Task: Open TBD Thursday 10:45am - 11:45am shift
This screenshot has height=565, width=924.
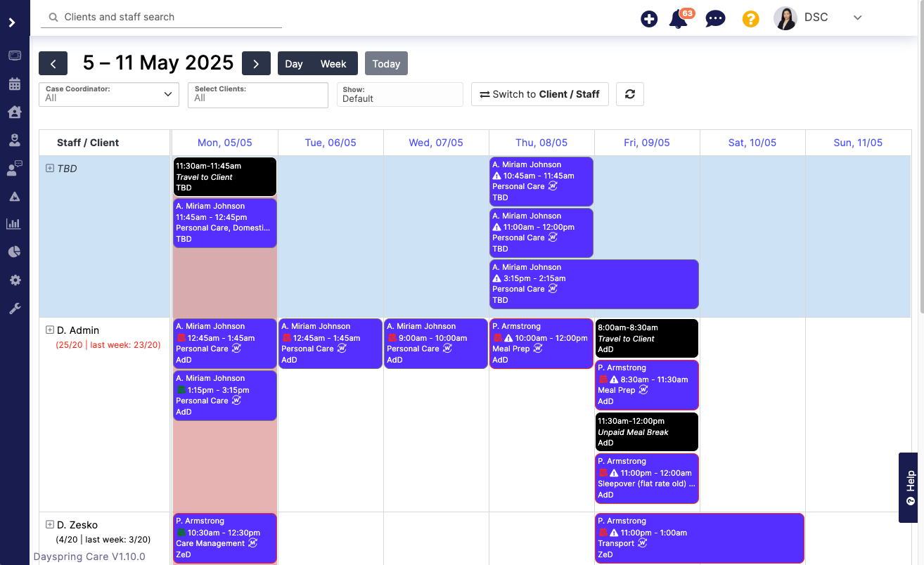Action: 541,181
